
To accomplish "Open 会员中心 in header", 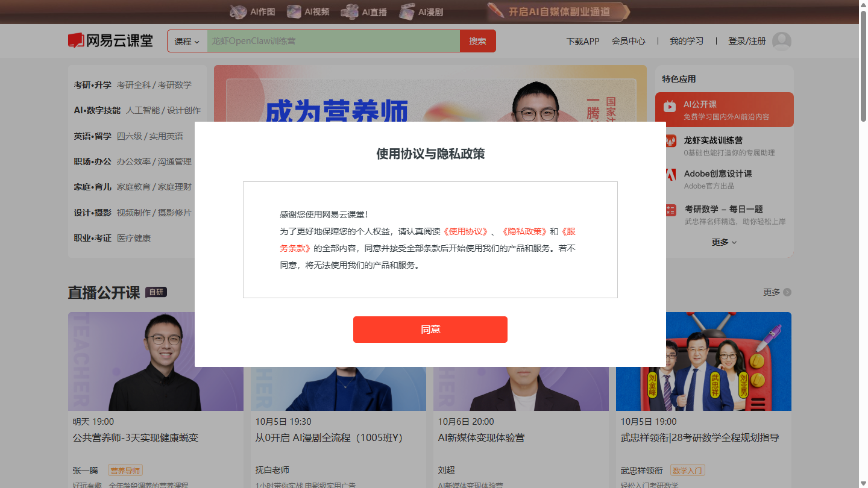I will point(628,41).
